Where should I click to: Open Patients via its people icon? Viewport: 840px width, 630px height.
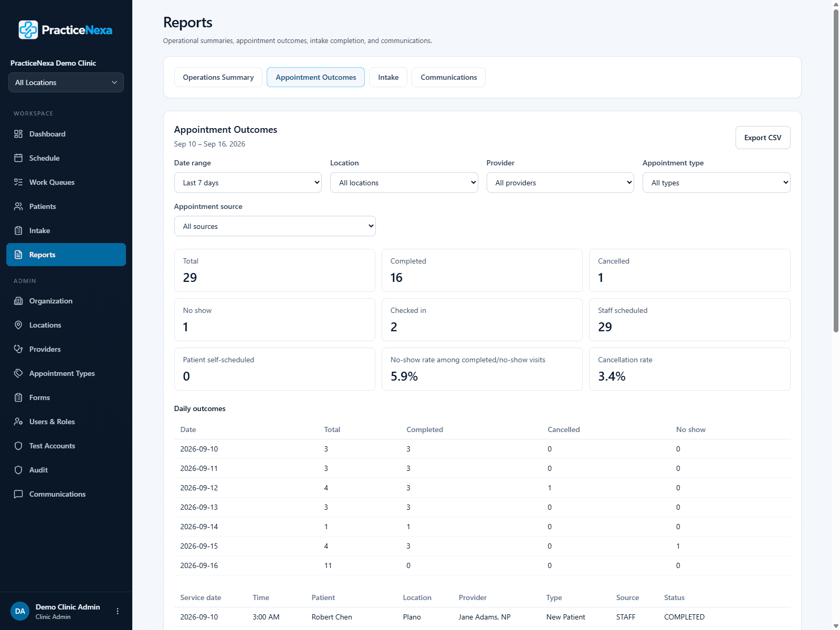(18, 206)
